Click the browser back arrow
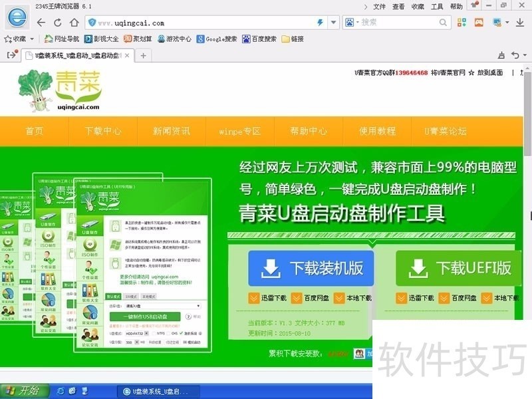This screenshot has width=532, height=399. click(41, 23)
